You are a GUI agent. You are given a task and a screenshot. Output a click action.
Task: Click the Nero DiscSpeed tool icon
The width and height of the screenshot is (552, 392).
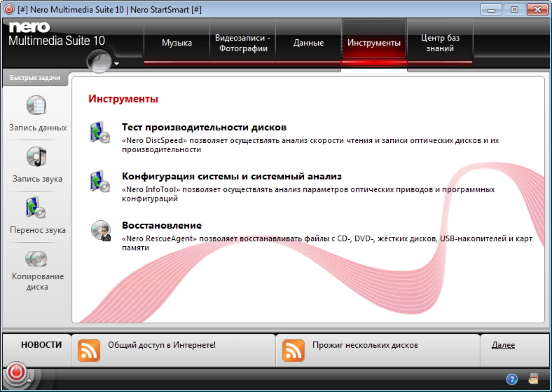(100, 132)
